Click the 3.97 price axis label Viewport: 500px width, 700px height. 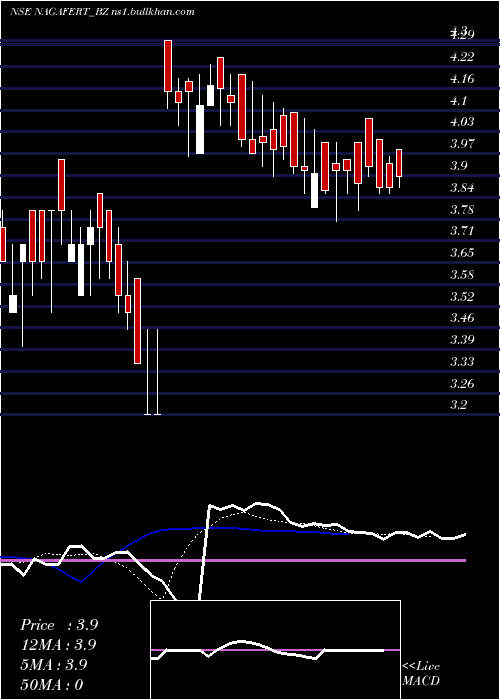coord(461,144)
